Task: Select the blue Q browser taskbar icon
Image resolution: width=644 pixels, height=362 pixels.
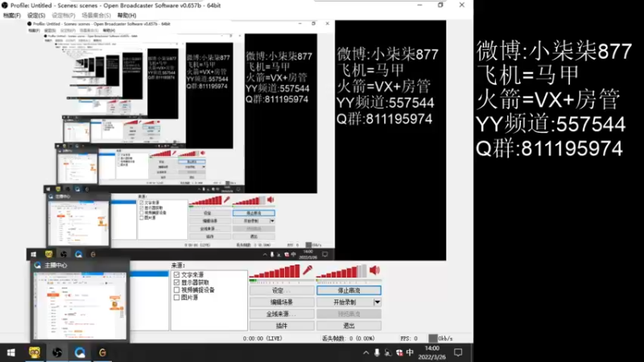Action: tap(80, 352)
